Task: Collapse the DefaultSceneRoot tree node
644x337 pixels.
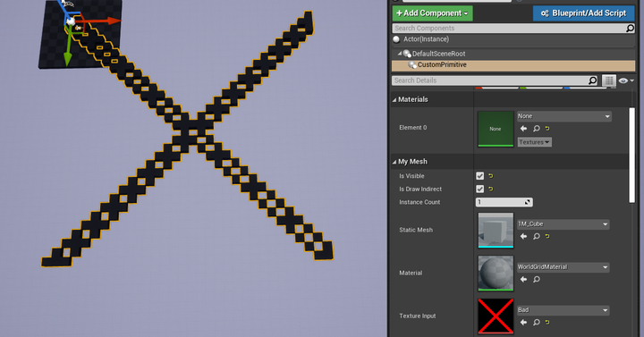Action: tap(399, 54)
